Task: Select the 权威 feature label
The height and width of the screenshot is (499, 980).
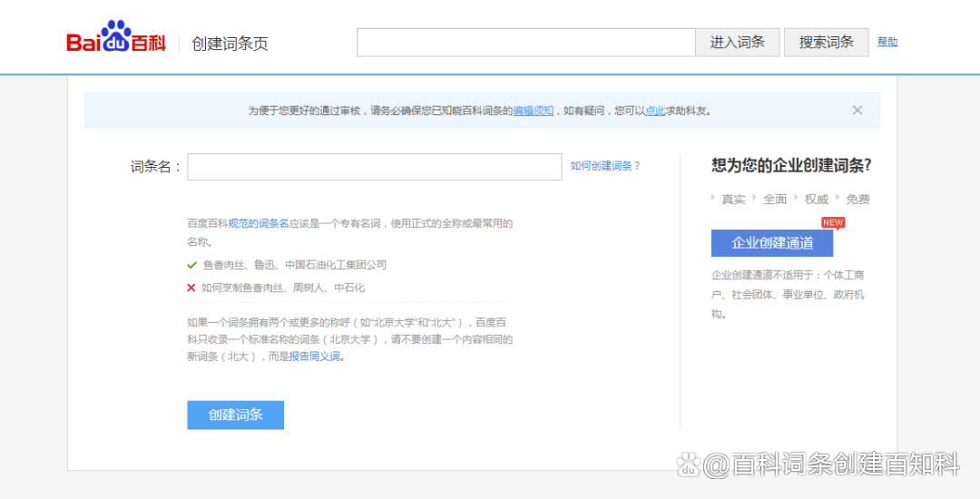Action: [x=816, y=199]
